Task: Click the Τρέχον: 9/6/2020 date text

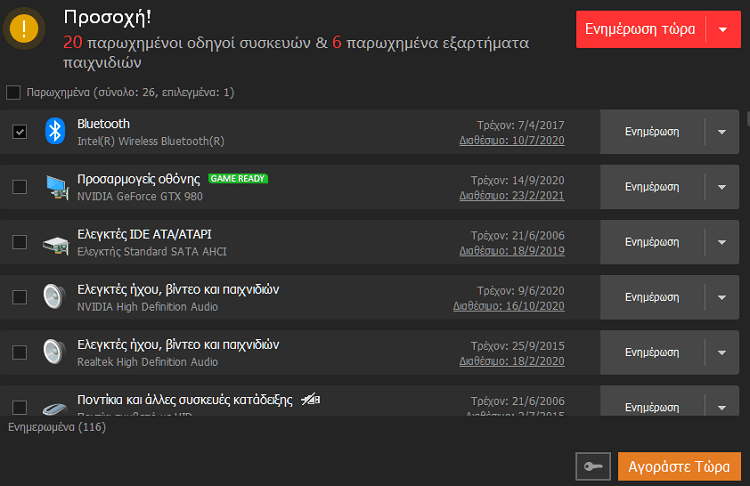Action: pyautogui.click(x=520, y=291)
